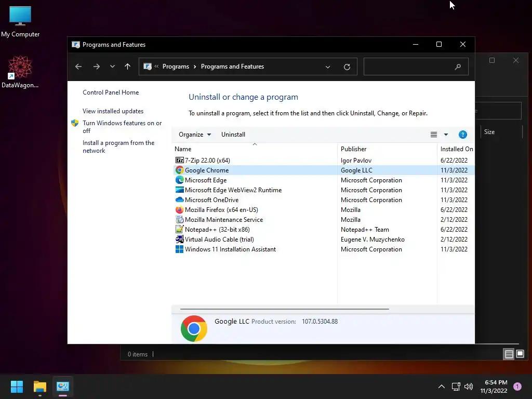Open DataWagon desktop shortcut
This screenshot has height=399, width=532.
pyautogui.click(x=20, y=72)
